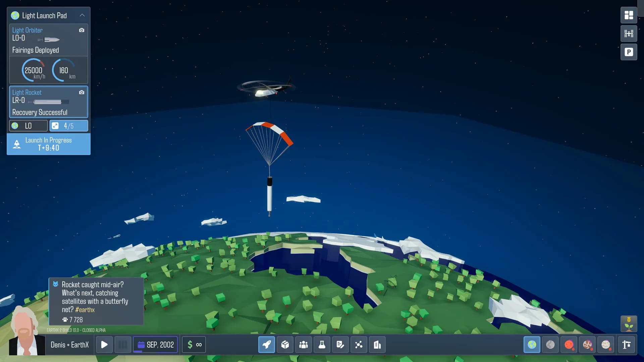Click the Denis • EarthX company name
This screenshot has height=362, width=644.
click(x=70, y=345)
